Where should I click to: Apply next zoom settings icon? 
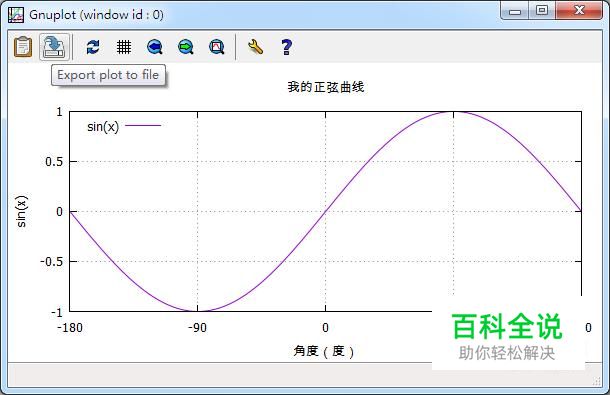point(186,47)
